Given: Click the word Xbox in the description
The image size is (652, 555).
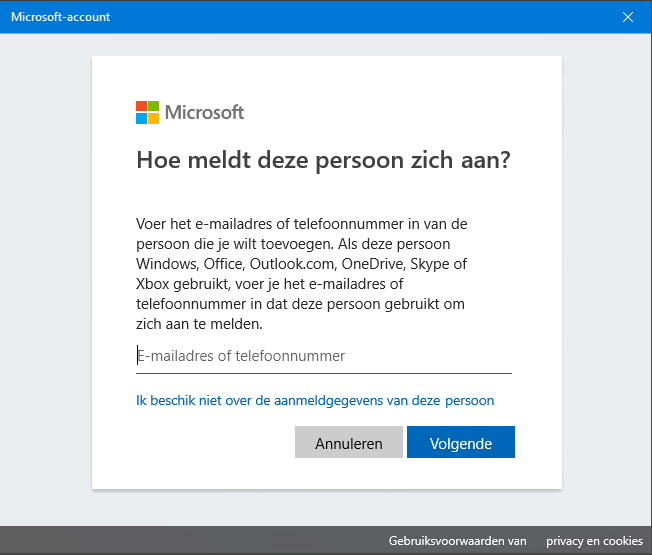Looking at the screenshot, I should tap(152, 284).
